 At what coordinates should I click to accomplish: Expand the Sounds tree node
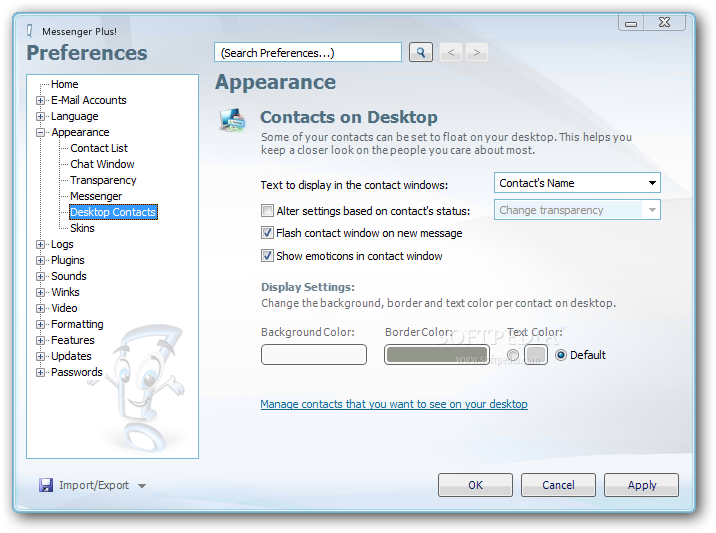41,276
